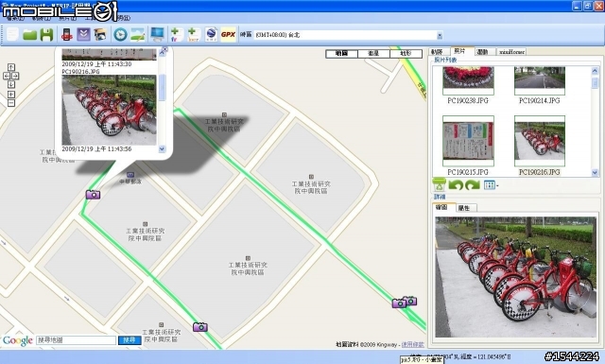Image resolution: width=605 pixels, height=364 pixels.
Task: Open a project with the green folder icon
Action: (x=29, y=35)
